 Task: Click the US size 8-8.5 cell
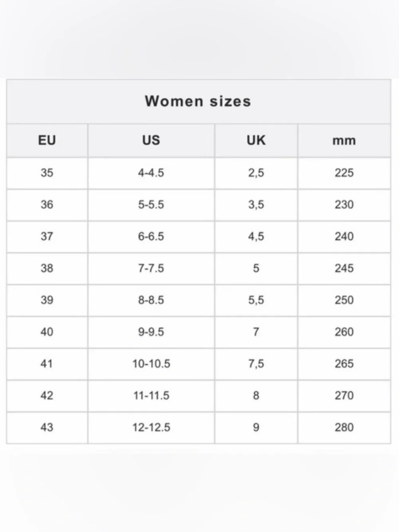tap(151, 300)
